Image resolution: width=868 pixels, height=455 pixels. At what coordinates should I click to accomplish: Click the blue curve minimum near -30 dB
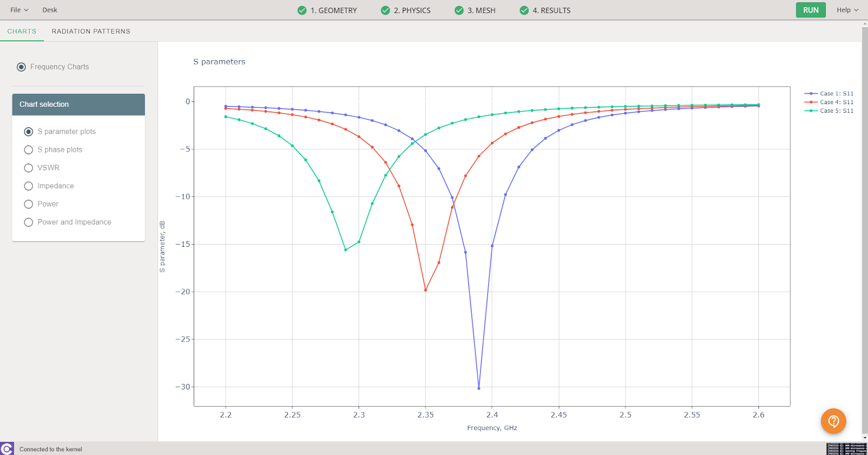tap(478, 388)
